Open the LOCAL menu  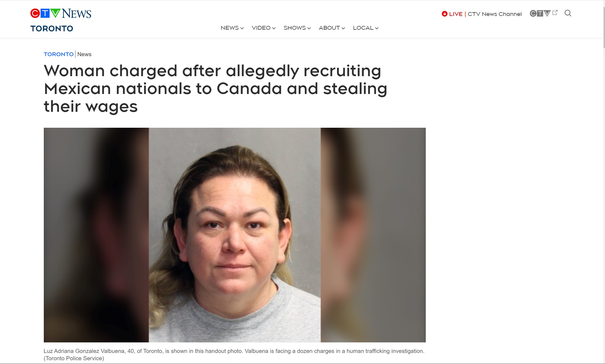coord(365,28)
